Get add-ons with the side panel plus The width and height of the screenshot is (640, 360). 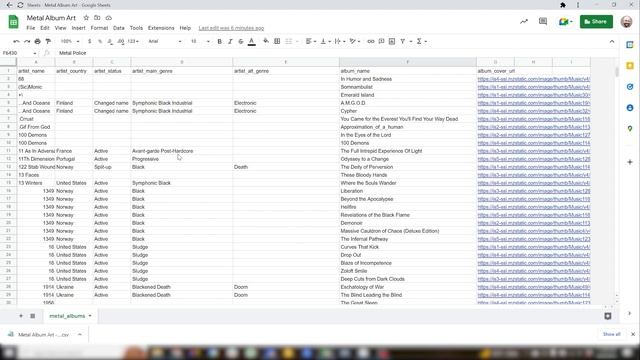630,162
